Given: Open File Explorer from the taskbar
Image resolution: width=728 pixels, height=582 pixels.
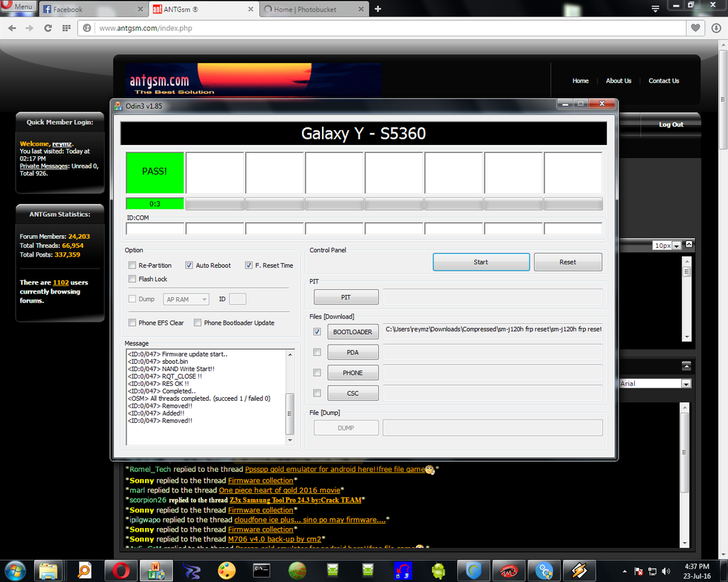Looking at the screenshot, I should point(48,571).
